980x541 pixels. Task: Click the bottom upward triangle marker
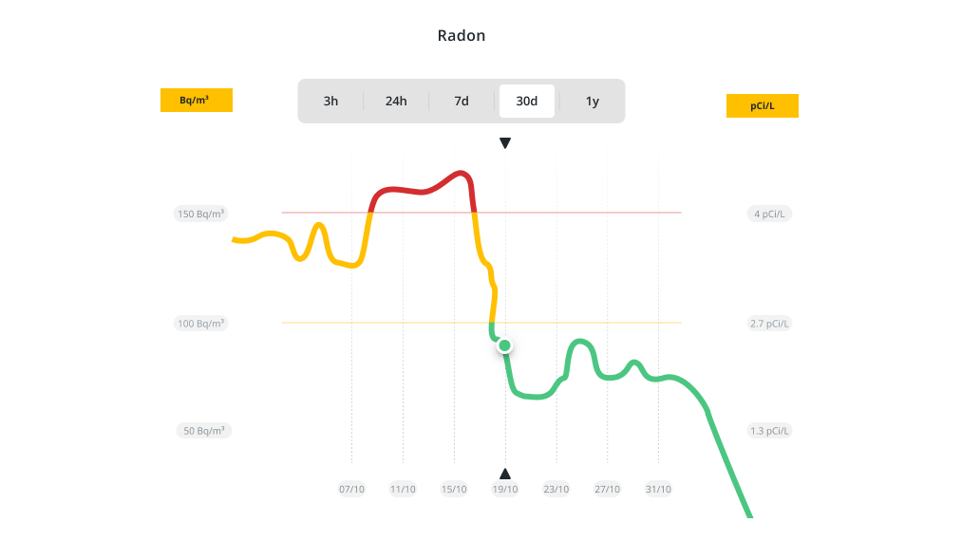505,474
